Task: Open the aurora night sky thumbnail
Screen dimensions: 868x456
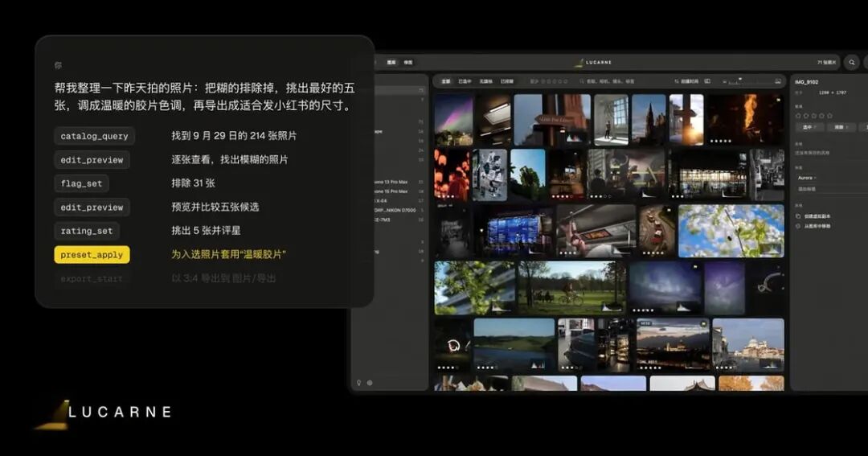Action: [453, 120]
